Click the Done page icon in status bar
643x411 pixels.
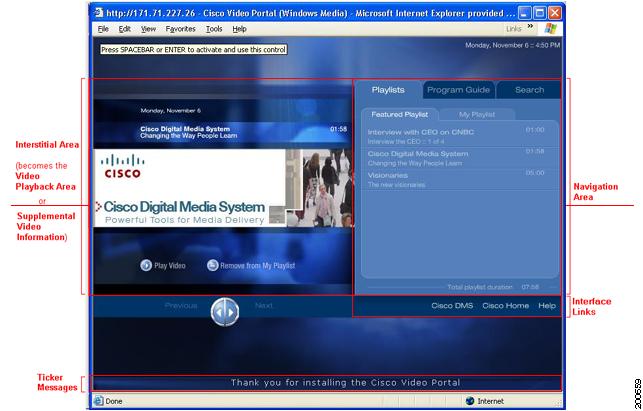click(x=98, y=401)
